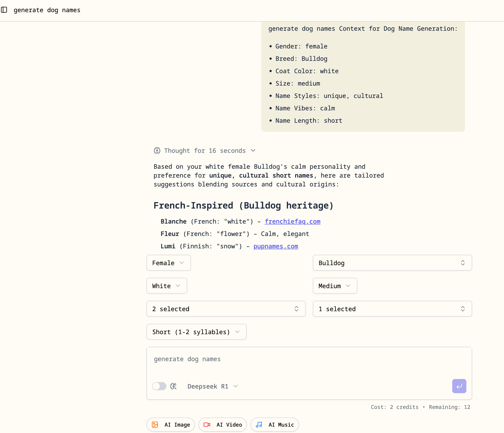Viewport: 504px width, 433px height.
Task: Open the frenchiefaq.com link
Action: (292, 221)
